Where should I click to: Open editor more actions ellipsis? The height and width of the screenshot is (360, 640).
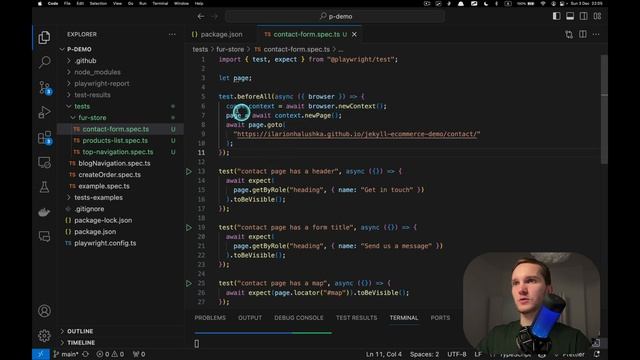coord(596,34)
